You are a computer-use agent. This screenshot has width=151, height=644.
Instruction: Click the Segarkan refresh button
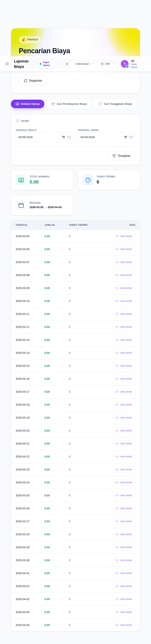[x=33, y=81]
